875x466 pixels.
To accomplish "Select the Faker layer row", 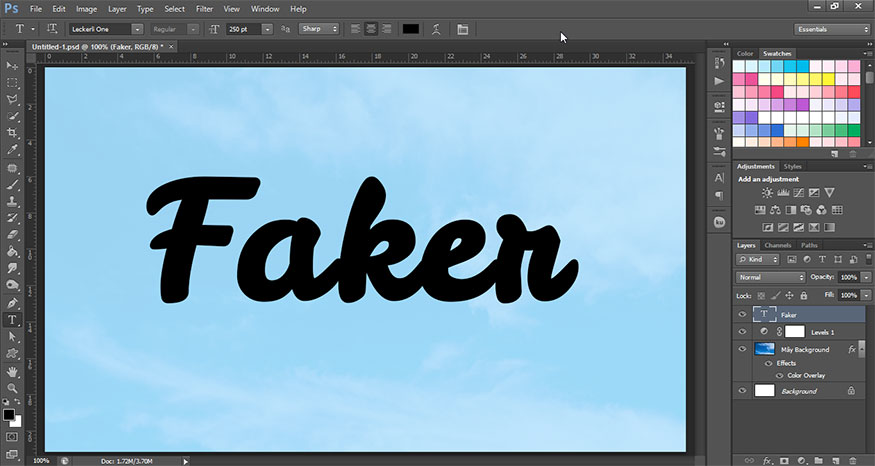I will [x=801, y=315].
